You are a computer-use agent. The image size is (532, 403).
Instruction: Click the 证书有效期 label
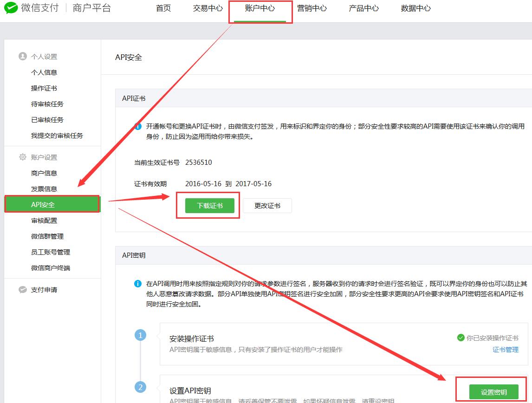point(150,184)
